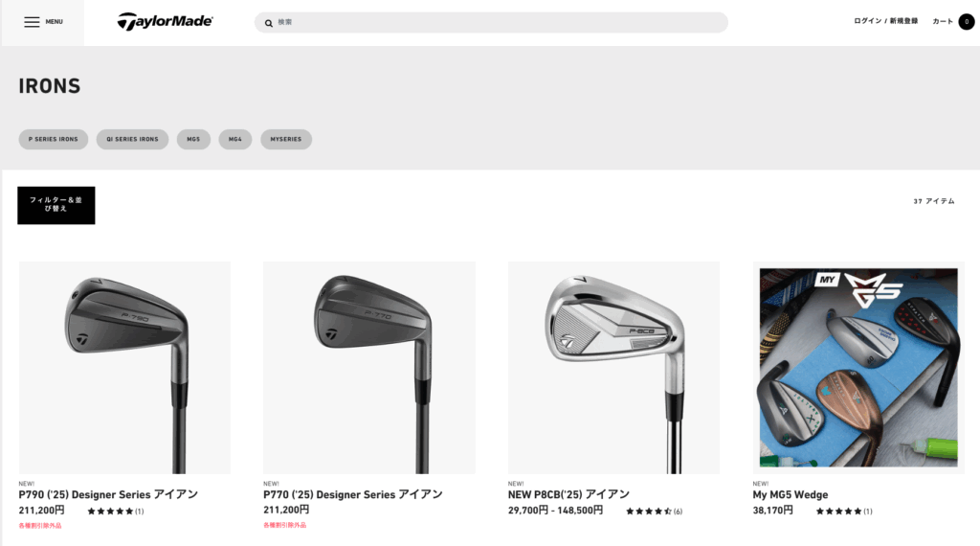Select the QI SERIES IRONS tab
Image resolution: width=980 pixels, height=546 pixels.
(132, 140)
